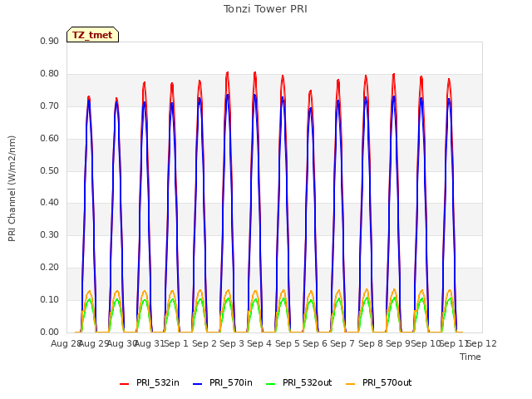The width and height of the screenshot is (532, 399).
Task: Select the blue PRI_570in legend swatch
Action: click(x=198, y=384)
